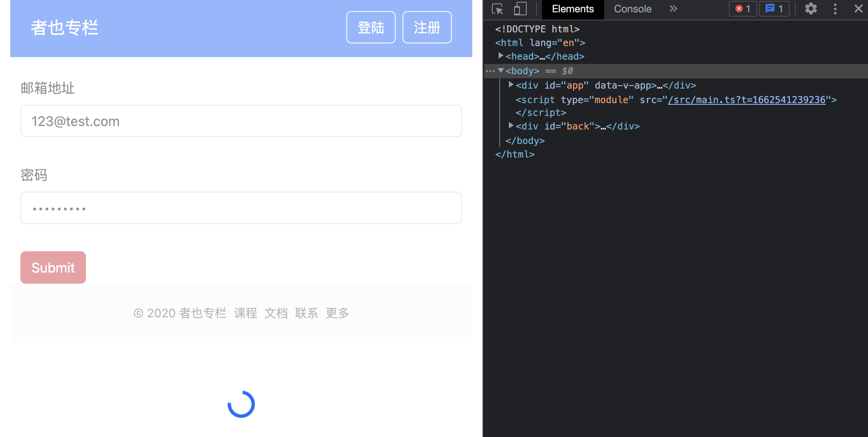
Task: Click the 注册 button in the header
Action: (x=427, y=27)
